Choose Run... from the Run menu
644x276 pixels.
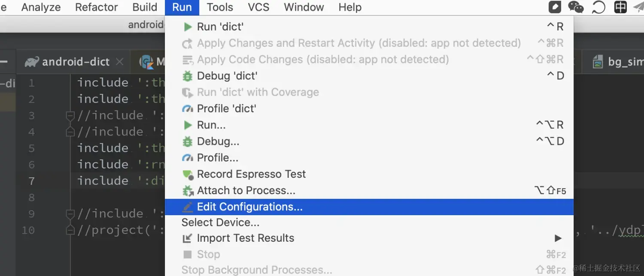pyautogui.click(x=211, y=125)
